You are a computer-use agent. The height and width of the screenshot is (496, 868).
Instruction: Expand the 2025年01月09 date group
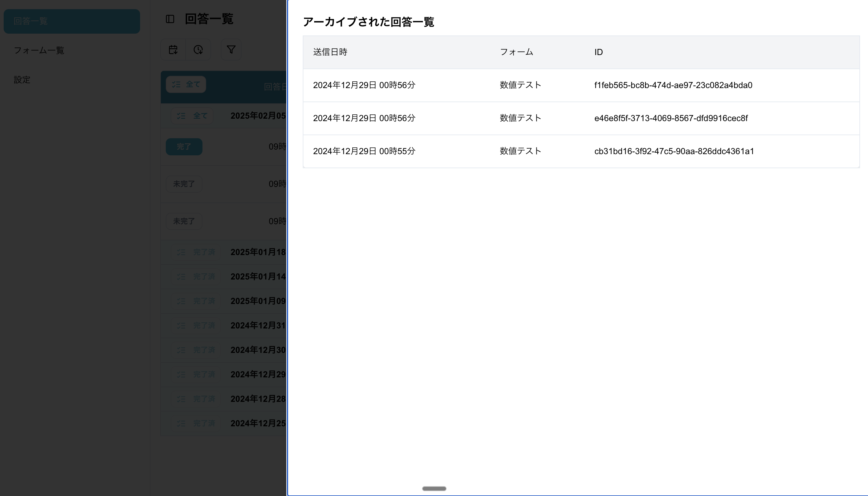point(258,301)
